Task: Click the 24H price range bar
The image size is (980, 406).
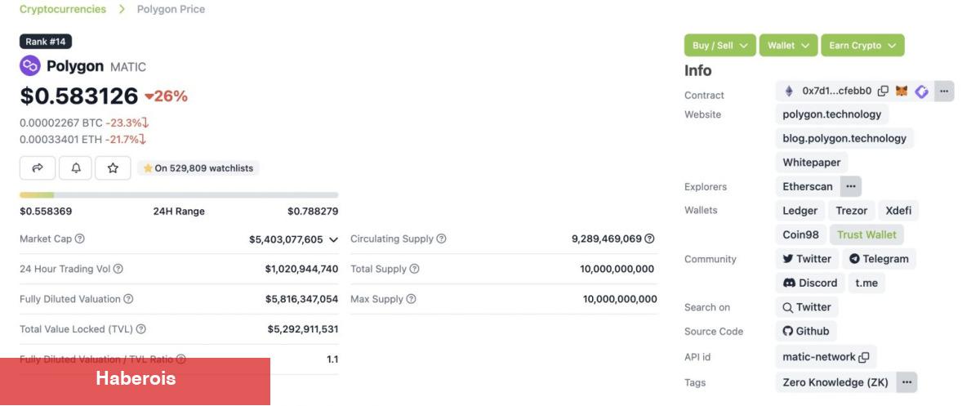Action: 179,195
